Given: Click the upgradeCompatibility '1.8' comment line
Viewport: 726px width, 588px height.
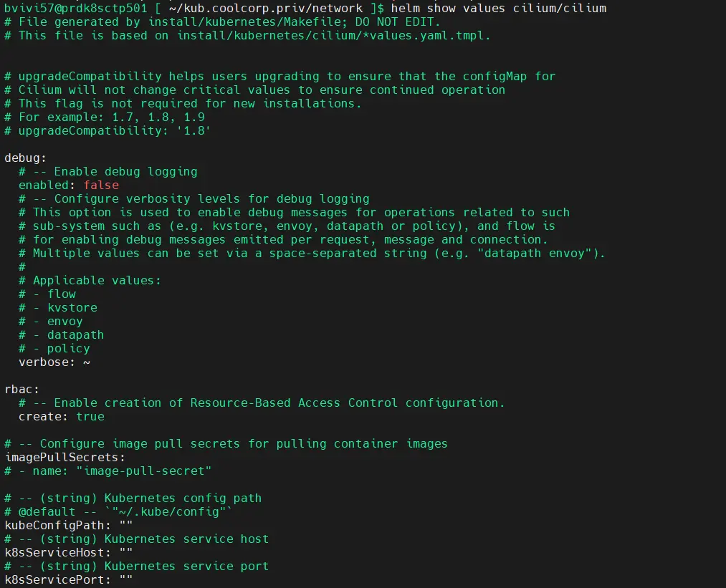Looking at the screenshot, I should (x=108, y=130).
